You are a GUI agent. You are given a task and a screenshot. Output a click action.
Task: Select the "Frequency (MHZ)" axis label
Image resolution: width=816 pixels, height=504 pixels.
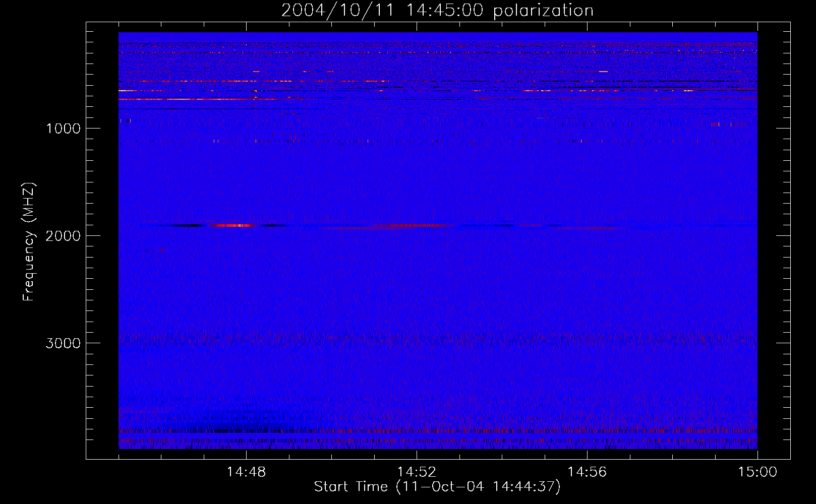coord(29,241)
